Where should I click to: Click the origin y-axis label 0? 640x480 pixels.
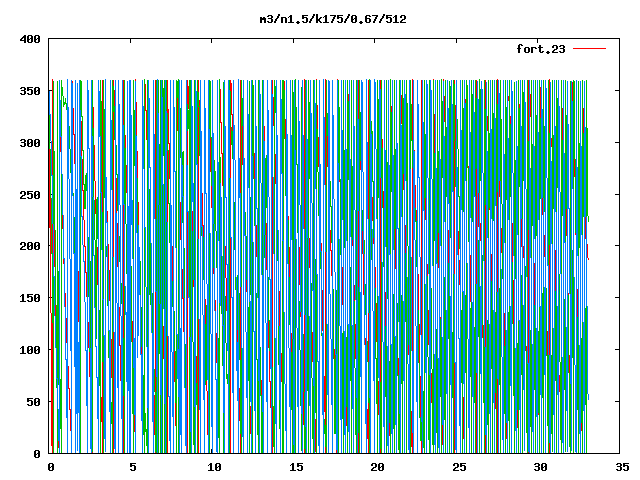[x=37, y=454]
